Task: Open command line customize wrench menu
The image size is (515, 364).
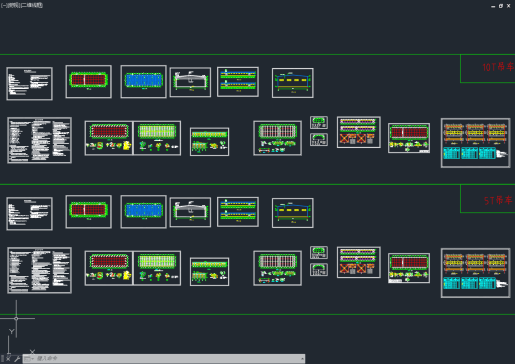Action: coord(17,359)
